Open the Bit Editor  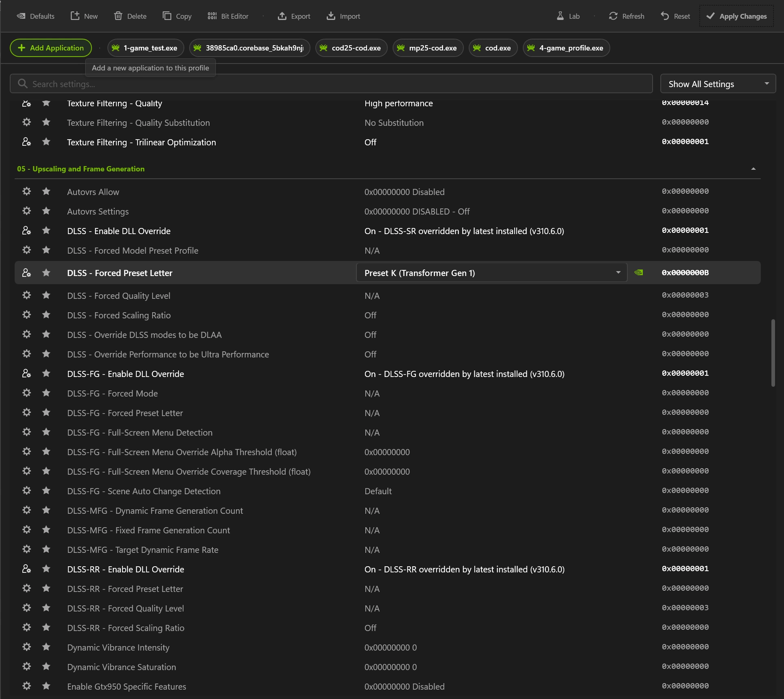point(228,16)
